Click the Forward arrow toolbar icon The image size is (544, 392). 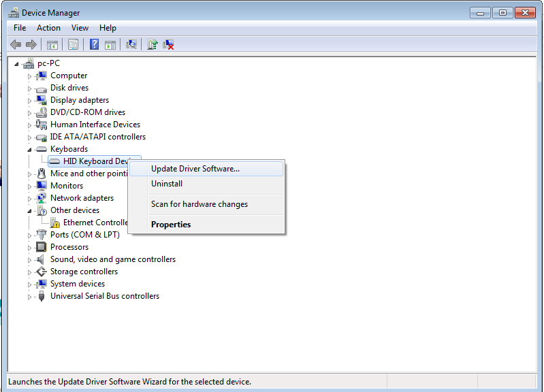31,44
